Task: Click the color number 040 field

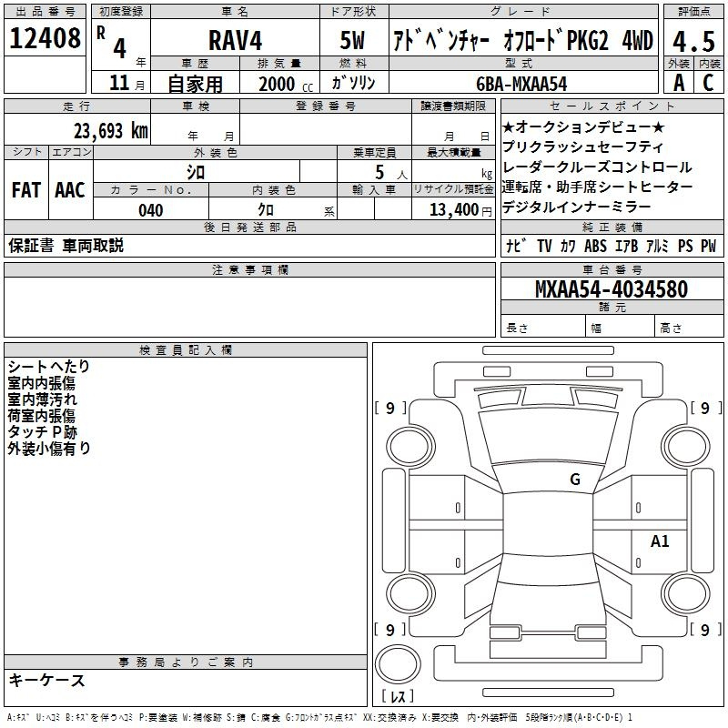Action: click(150, 210)
